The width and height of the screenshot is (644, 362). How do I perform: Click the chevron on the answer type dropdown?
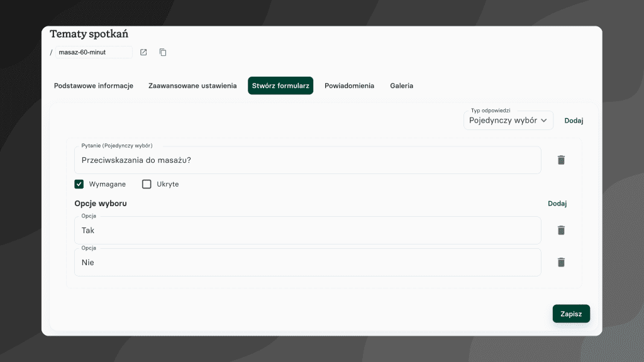point(545,120)
